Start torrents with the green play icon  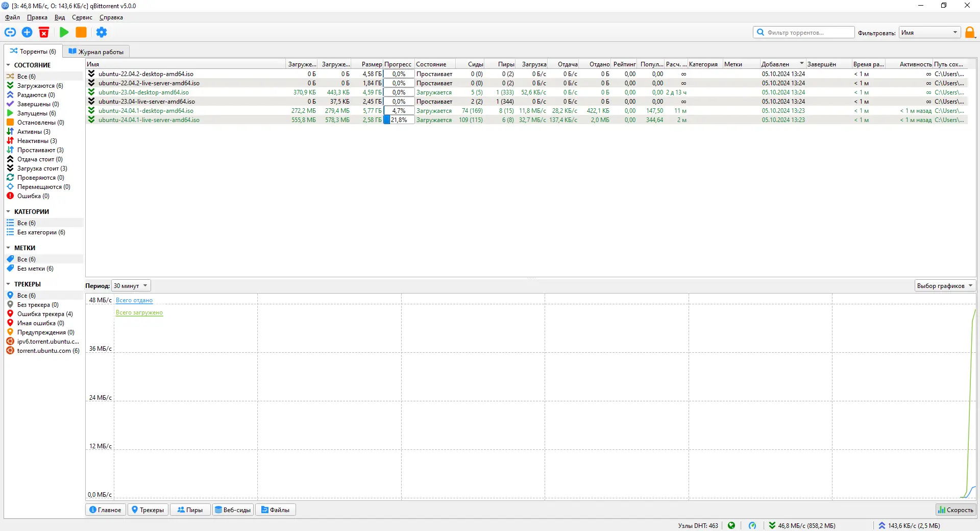64,32
